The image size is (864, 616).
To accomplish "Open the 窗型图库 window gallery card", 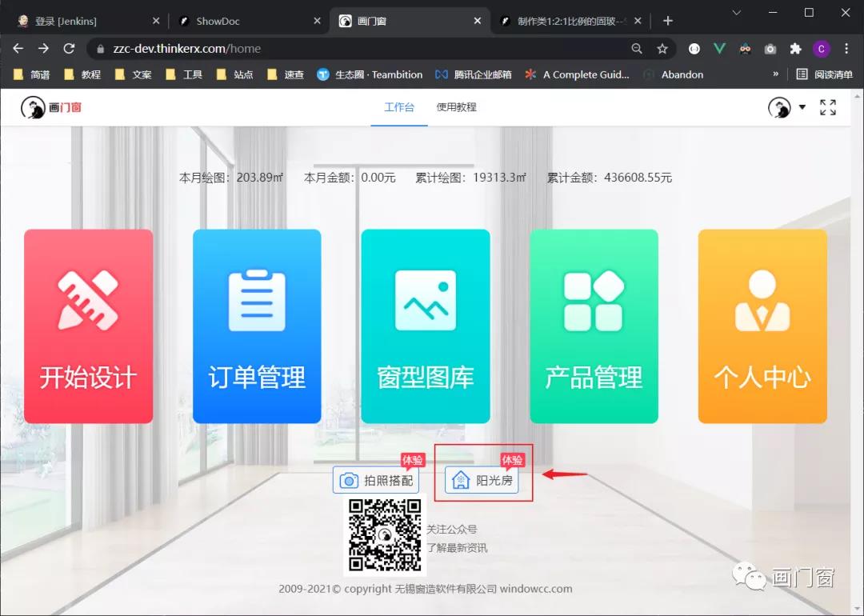I will click(x=425, y=326).
